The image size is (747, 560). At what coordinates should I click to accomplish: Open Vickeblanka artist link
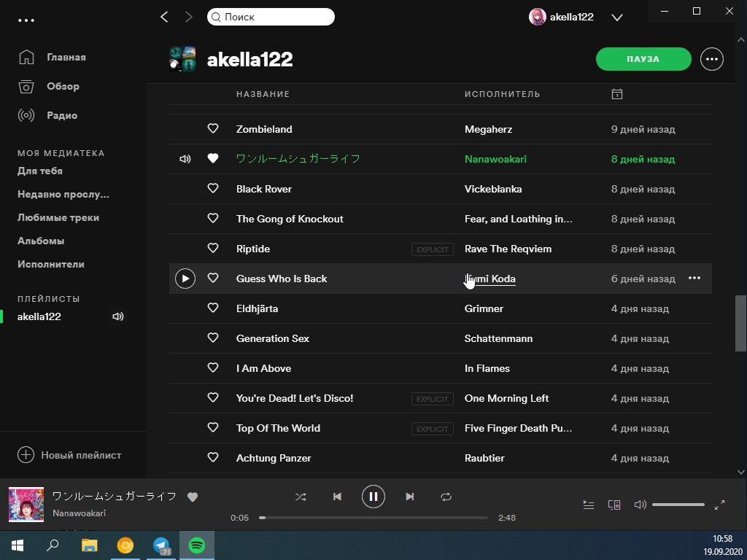point(493,189)
